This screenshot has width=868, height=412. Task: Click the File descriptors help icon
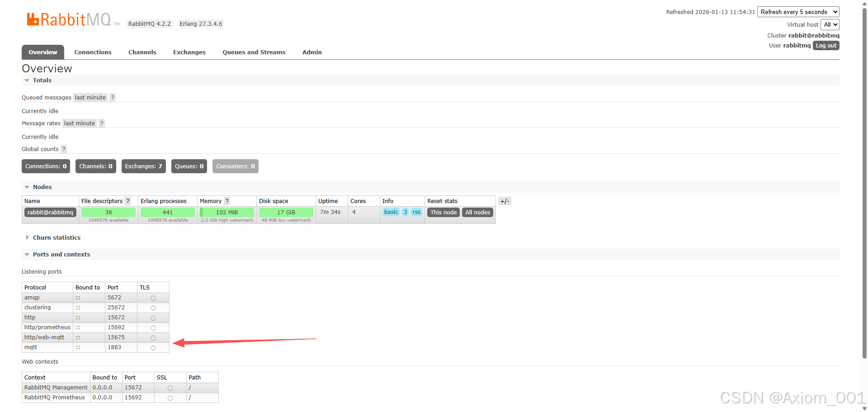coord(127,201)
